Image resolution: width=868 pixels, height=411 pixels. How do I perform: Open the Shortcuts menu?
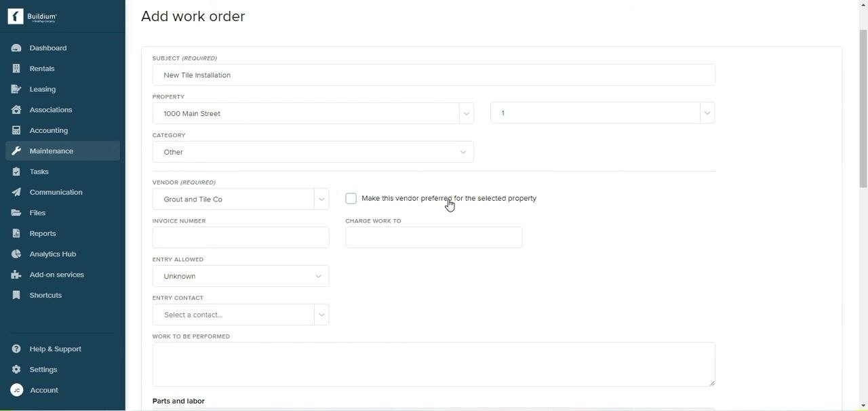pos(62,295)
